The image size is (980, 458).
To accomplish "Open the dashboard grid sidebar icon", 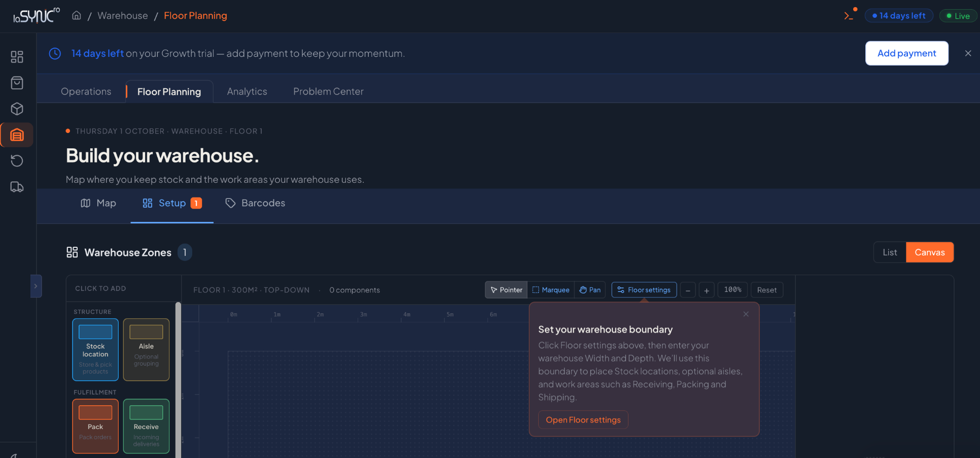I will (x=17, y=57).
